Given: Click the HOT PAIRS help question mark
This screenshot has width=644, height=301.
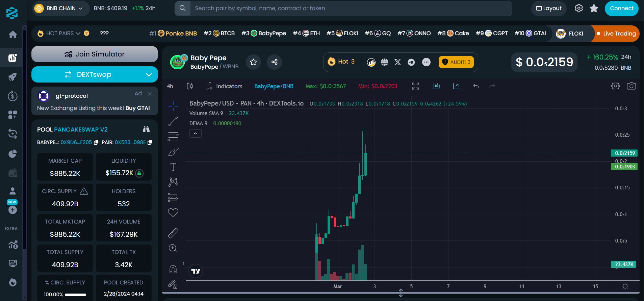Looking at the screenshot, I should tap(86, 33).
